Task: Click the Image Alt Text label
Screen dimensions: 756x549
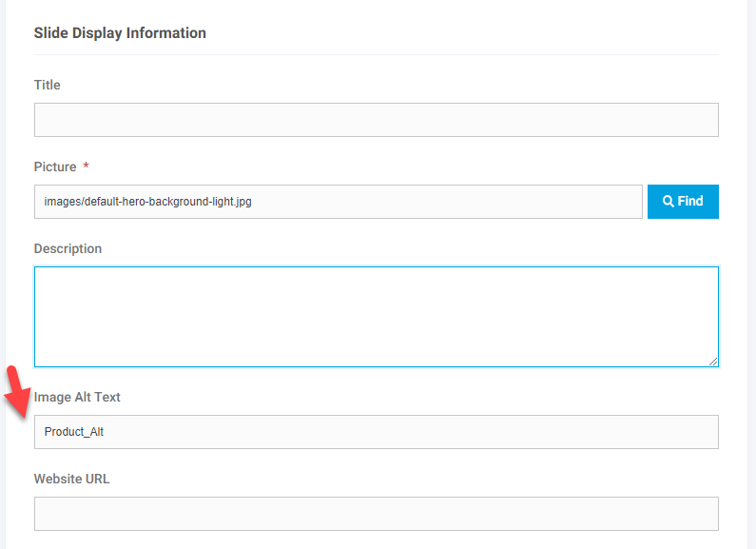Action: 77,397
